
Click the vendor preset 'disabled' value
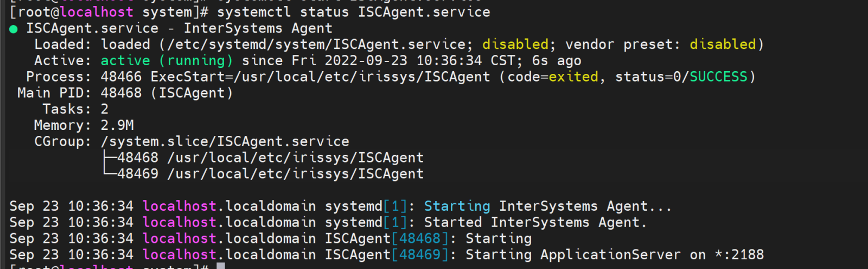coord(723,45)
